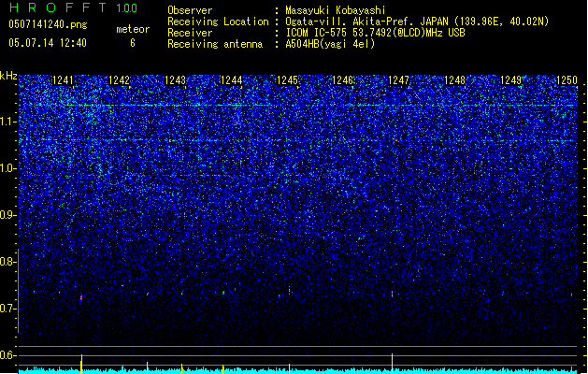Click the HROFFT 1.0.0 title text
The height and width of the screenshot is (374, 588).
tap(73, 7)
